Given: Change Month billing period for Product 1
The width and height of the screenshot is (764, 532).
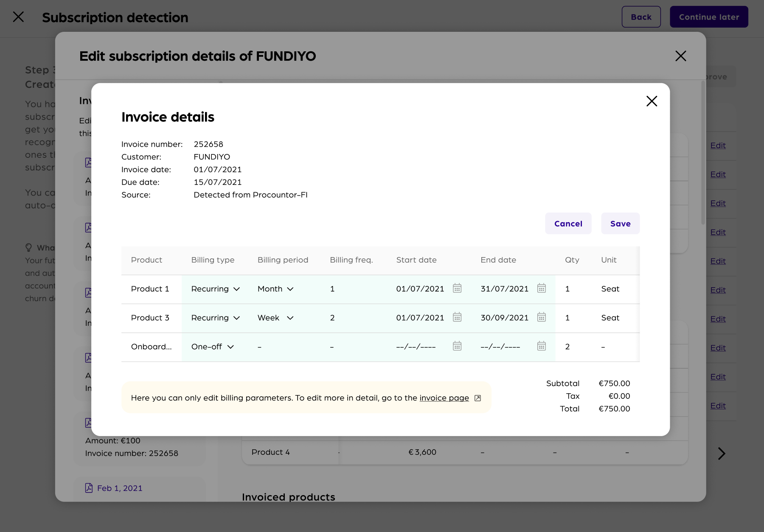Looking at the screenshot, I should pos(275,289).
